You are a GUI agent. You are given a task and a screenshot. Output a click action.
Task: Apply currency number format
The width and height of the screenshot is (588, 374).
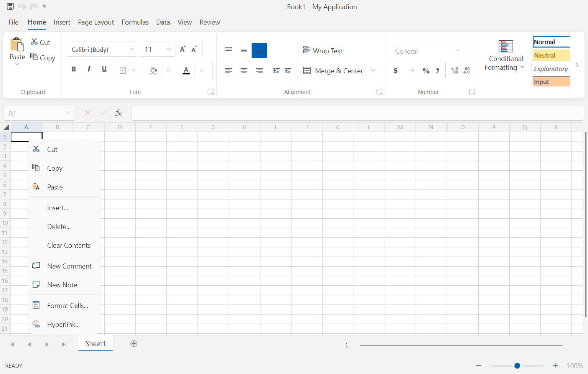(395, 71)
